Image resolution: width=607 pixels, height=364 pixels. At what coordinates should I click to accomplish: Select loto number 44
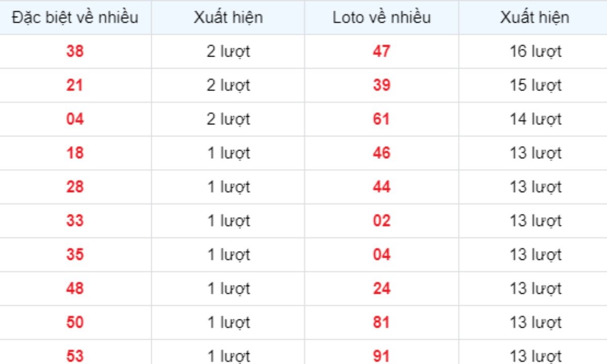coord(381,187)
